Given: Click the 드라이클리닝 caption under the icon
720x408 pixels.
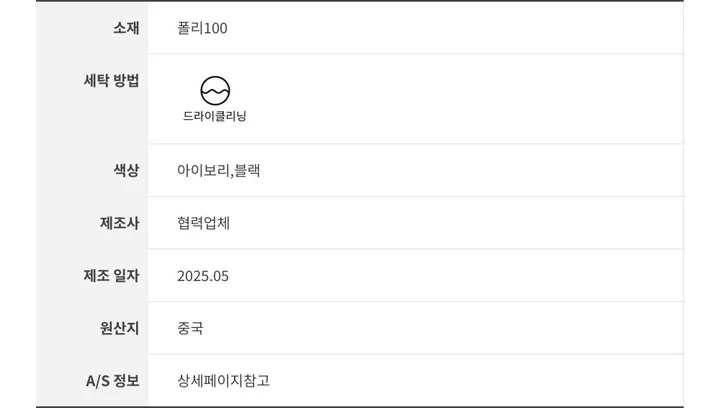Looking at the screenshot, I should tap(215, 116).
